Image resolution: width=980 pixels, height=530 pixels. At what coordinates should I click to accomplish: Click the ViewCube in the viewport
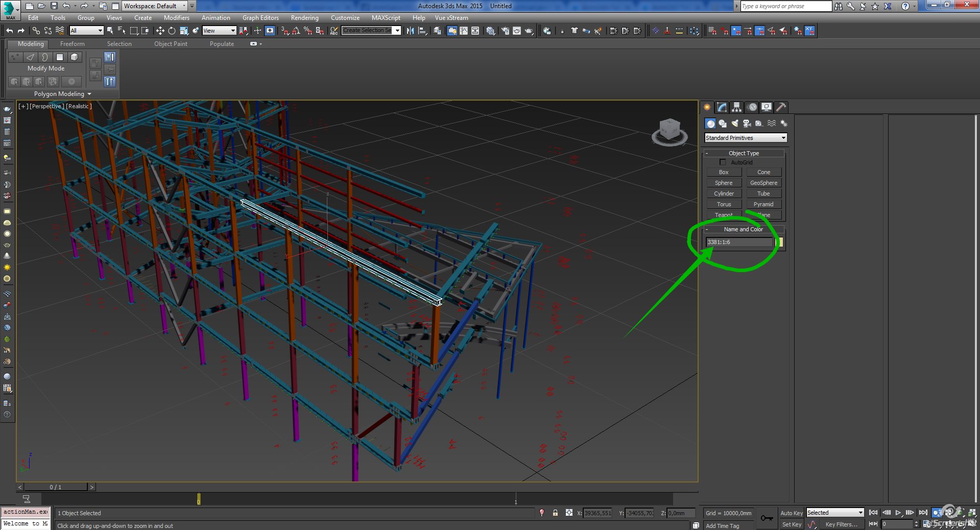click(670, 132)
